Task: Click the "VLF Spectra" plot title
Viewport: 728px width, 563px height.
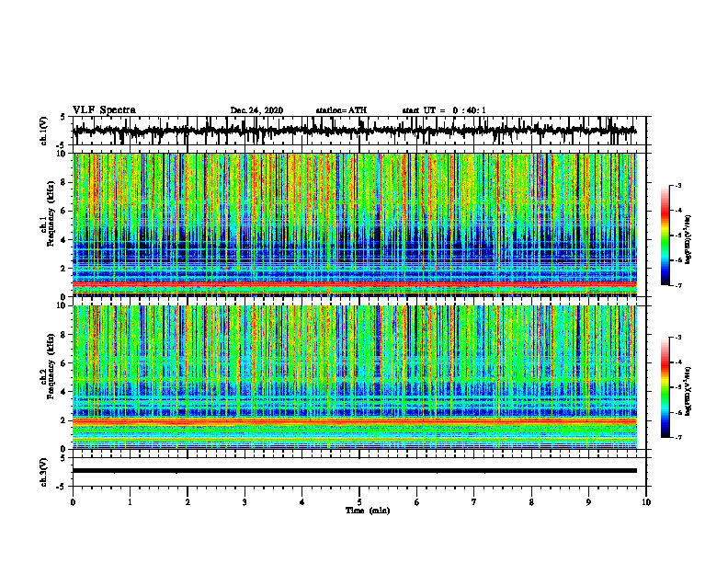Action: point(104,110)
